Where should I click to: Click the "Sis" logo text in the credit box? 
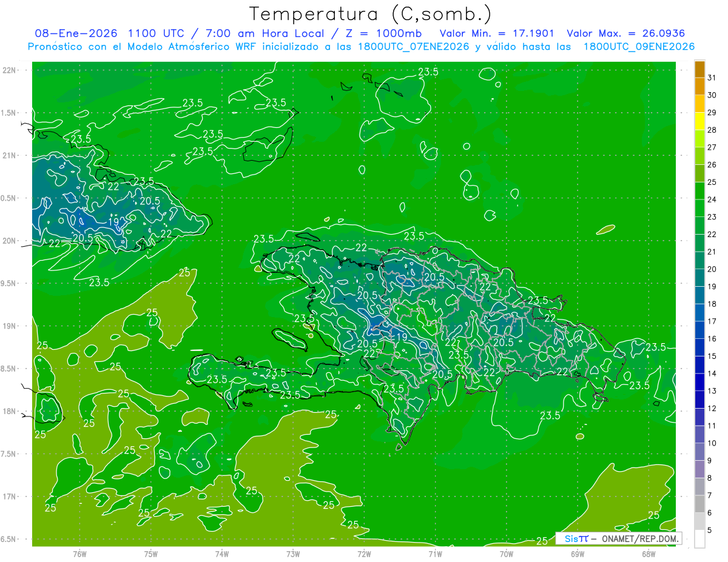pos(571,538)
